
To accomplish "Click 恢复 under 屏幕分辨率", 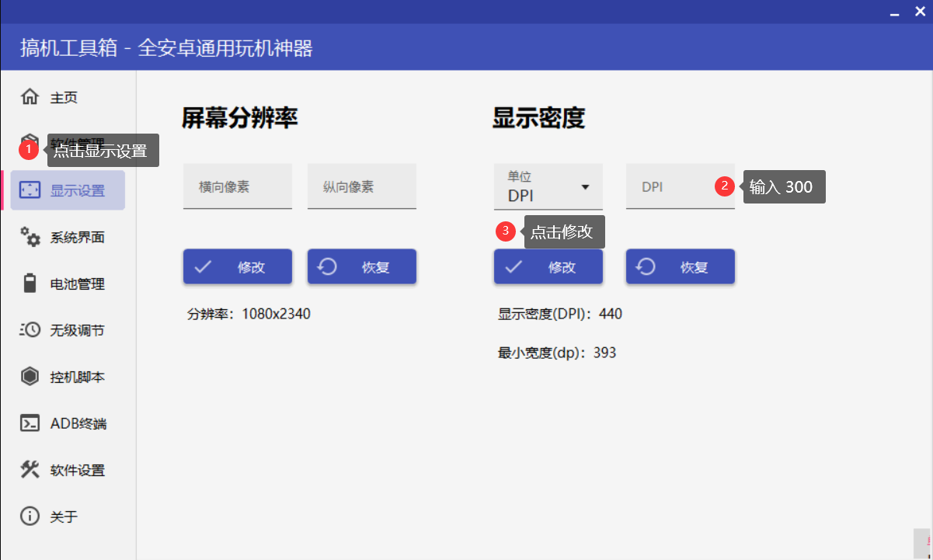I will (362, 266).
